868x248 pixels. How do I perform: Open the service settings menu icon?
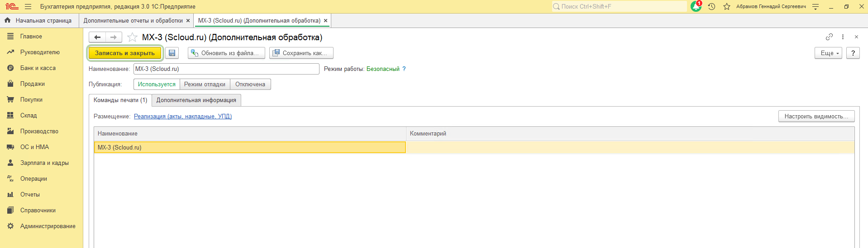tap(816, 7)
